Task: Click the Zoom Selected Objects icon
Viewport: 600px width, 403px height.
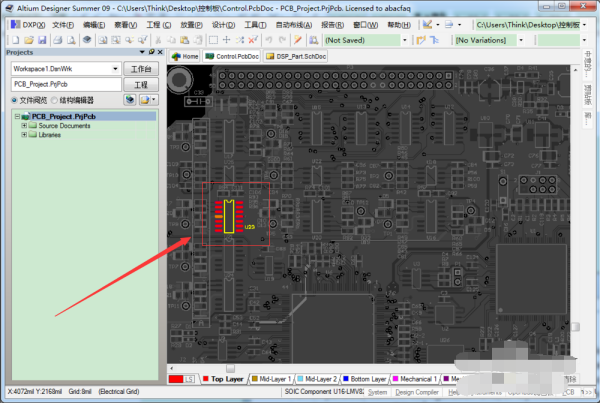Action: coord(116,40)
